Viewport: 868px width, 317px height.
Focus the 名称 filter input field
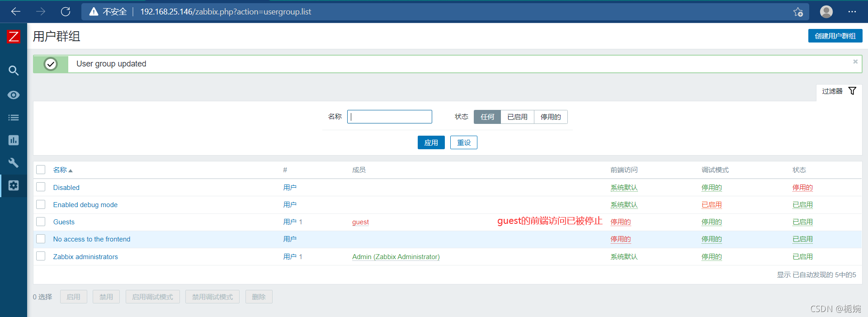[x=390, y=117]
